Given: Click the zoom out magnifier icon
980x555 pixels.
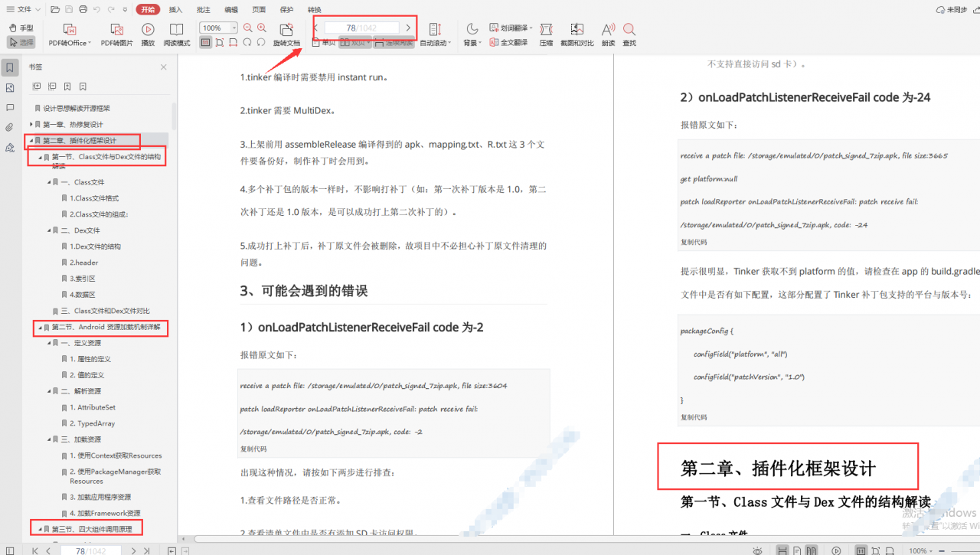Looking at the screenshot, I should point(248,28).
